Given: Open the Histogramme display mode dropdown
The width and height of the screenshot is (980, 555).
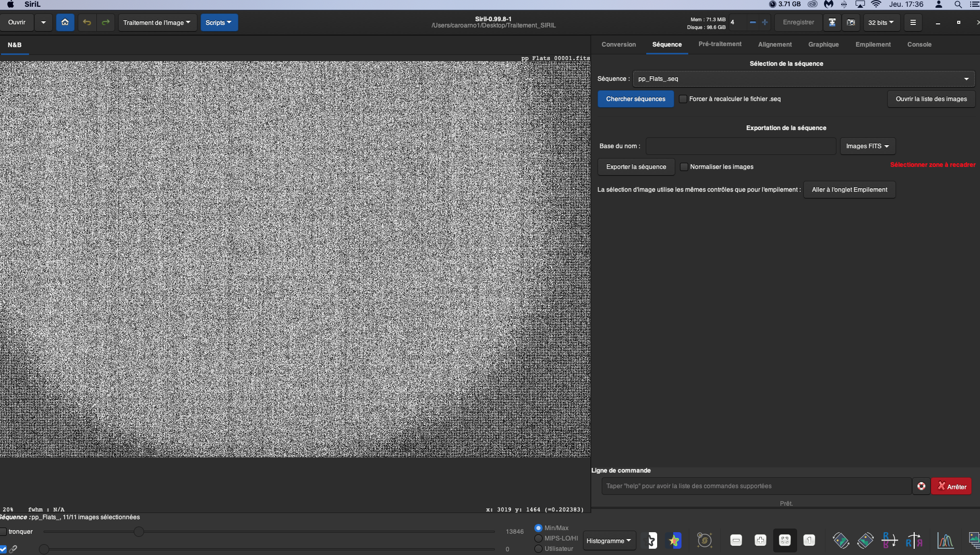Looking at the screenshot, I should pyautogui.click(x=608, y=540).
